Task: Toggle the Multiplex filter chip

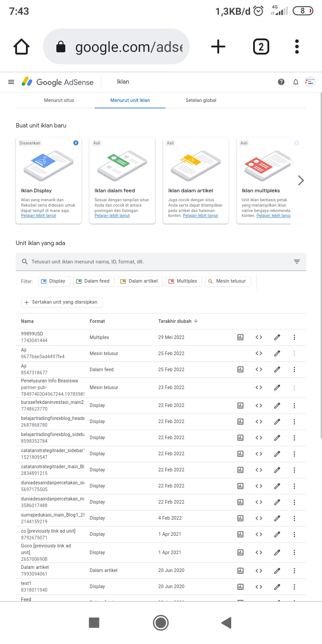Action: pyautogui.click(x=183, y=281)
